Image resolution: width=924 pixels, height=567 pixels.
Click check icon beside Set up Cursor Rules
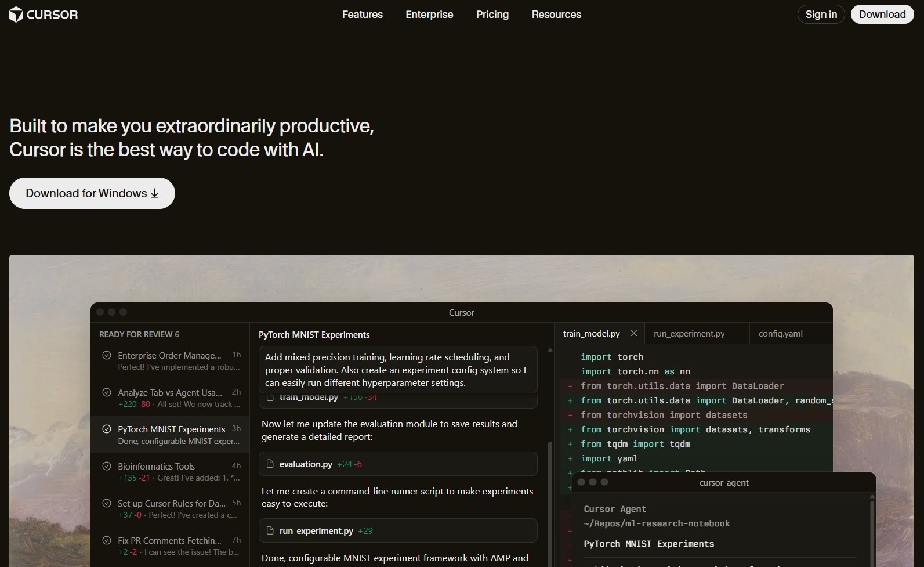pos(107,503)
